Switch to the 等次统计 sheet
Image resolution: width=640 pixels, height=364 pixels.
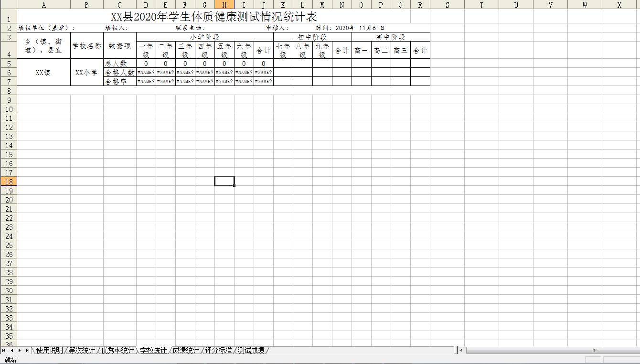(81, 351)
